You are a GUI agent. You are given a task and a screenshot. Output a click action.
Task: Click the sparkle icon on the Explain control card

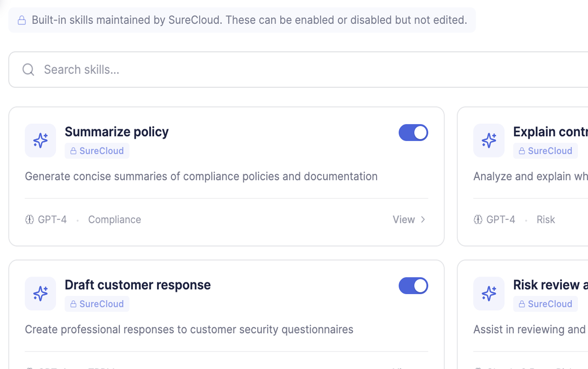(x=489, y=140)
